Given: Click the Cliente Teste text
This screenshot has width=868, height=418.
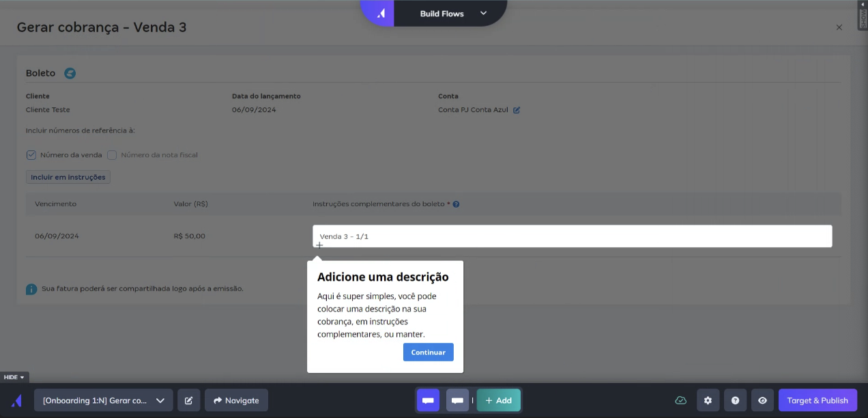Looking at the screenshot, I should tap(48, 110).
